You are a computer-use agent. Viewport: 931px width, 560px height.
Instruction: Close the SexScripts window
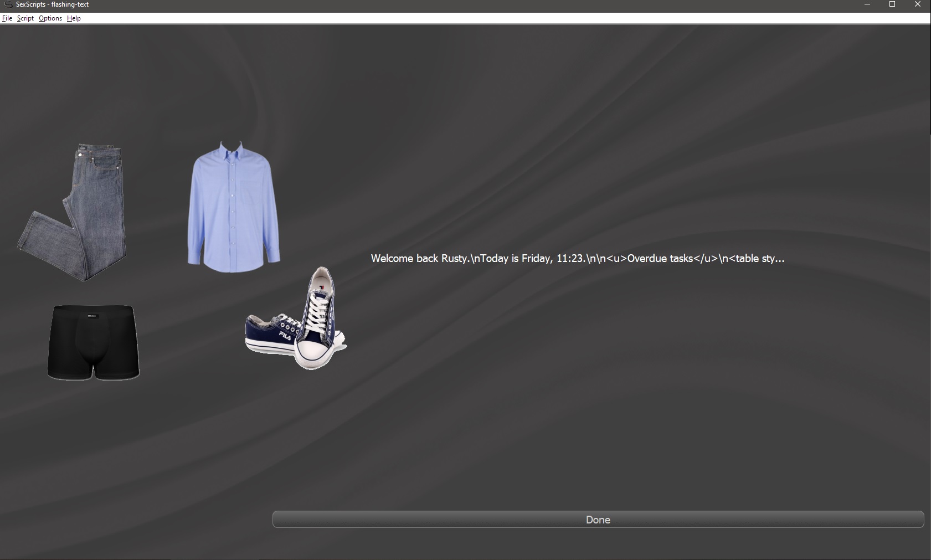click(918, 4)
